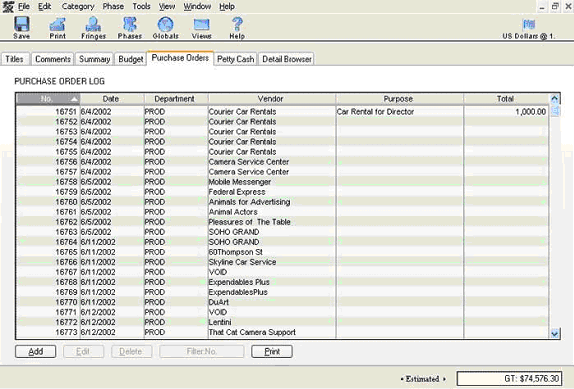Screen dimensions: 574x389
Task: Open the Window menu
Action: pos(197,7)
